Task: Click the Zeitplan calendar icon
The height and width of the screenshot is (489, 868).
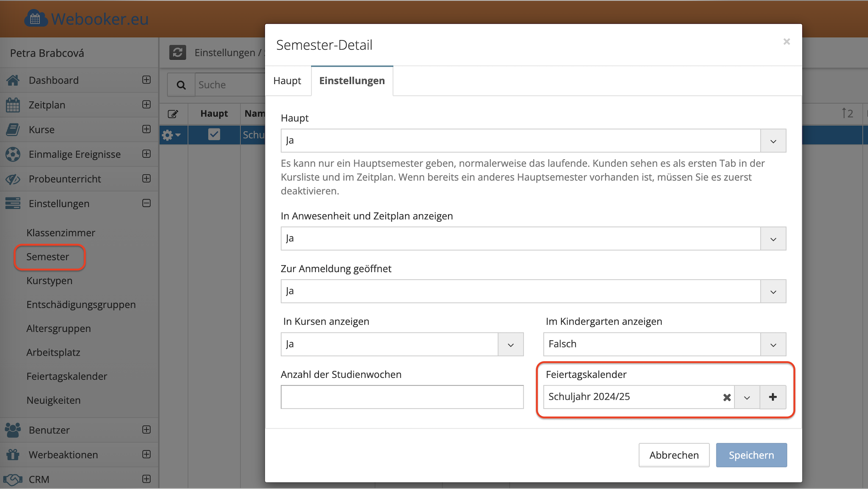Action: tap(13, 105)
